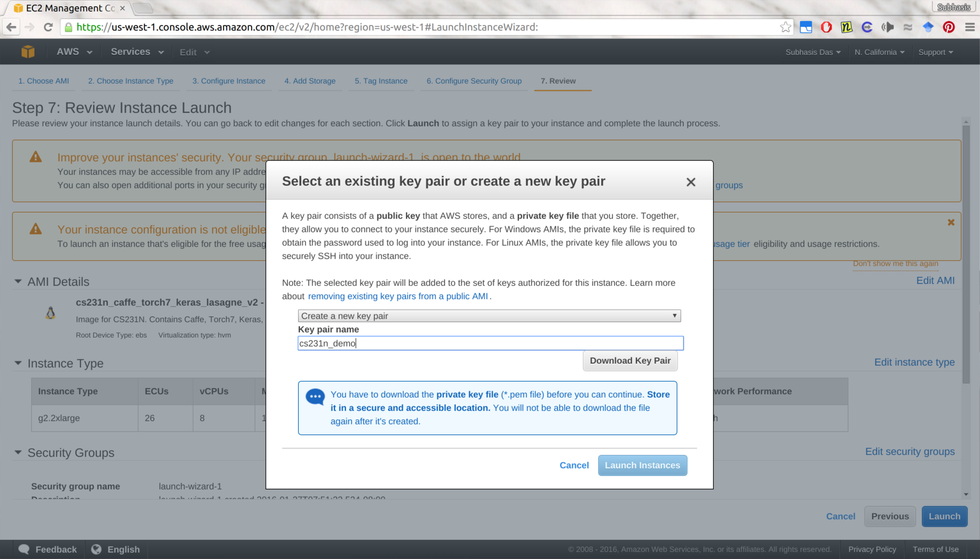Click the Opera-style red extension icon
The height and width of the screenshot is (559, 980).
(826, 27)
